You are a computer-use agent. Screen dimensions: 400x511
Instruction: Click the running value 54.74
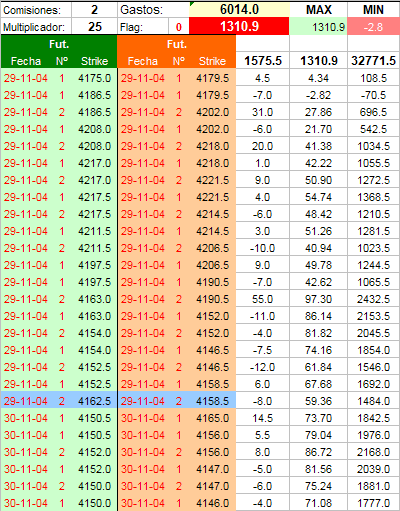tap(318, 197)
